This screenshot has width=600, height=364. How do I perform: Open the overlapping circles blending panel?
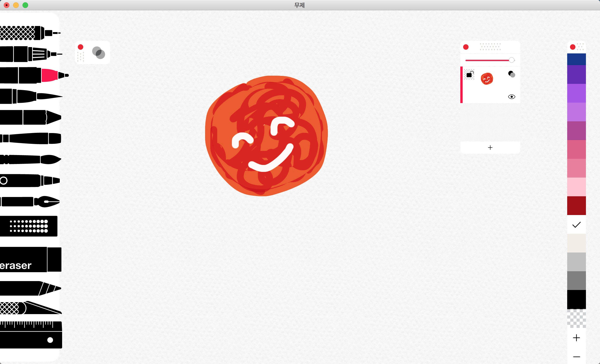coord(99,53)
